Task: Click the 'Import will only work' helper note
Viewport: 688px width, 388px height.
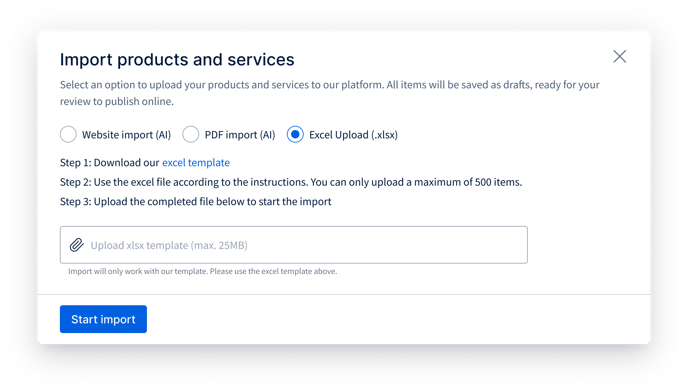Action: 202,271
